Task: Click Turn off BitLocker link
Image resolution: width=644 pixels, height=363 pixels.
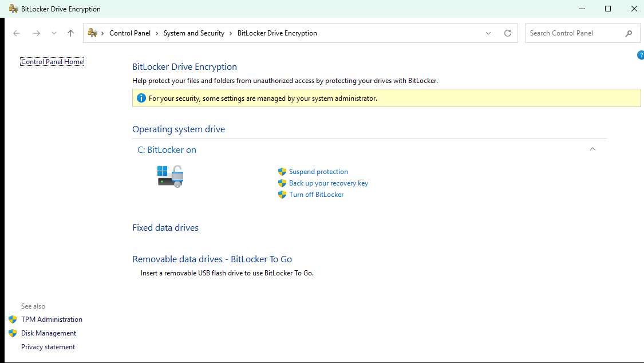Action: (x=316, y=195)
